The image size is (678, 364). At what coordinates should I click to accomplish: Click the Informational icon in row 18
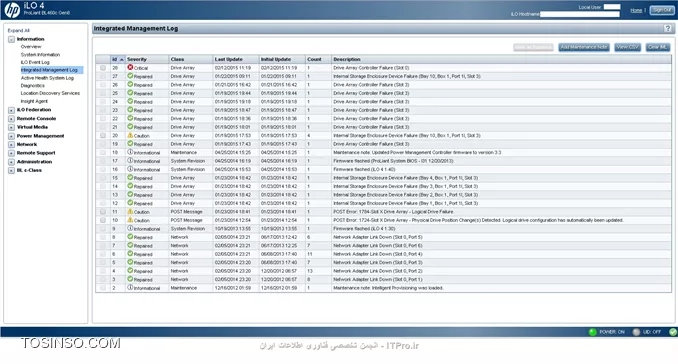(130, 152)
